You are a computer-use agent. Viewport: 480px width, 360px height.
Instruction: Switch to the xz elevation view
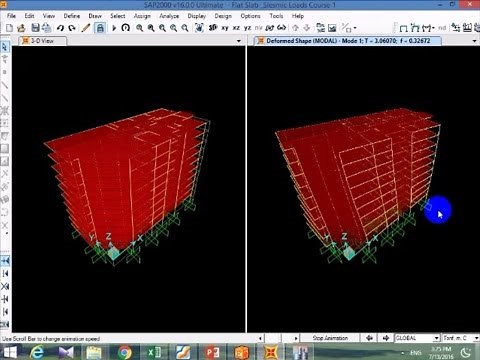coord(236,28)
